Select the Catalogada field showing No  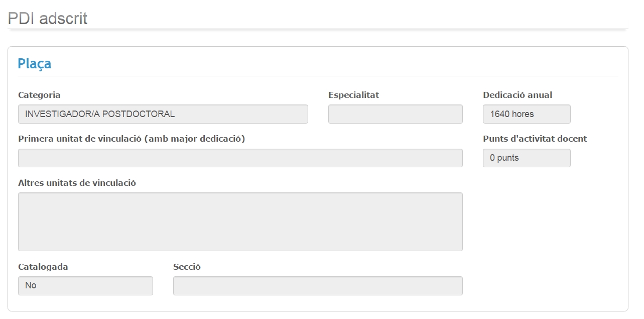tap(85, 285)
